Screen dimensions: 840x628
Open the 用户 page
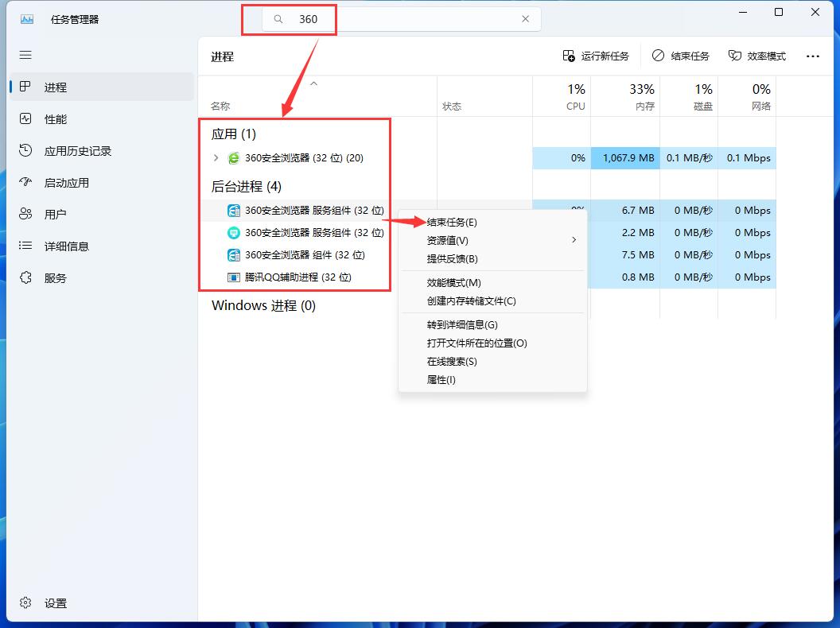(x=102, y=214)
